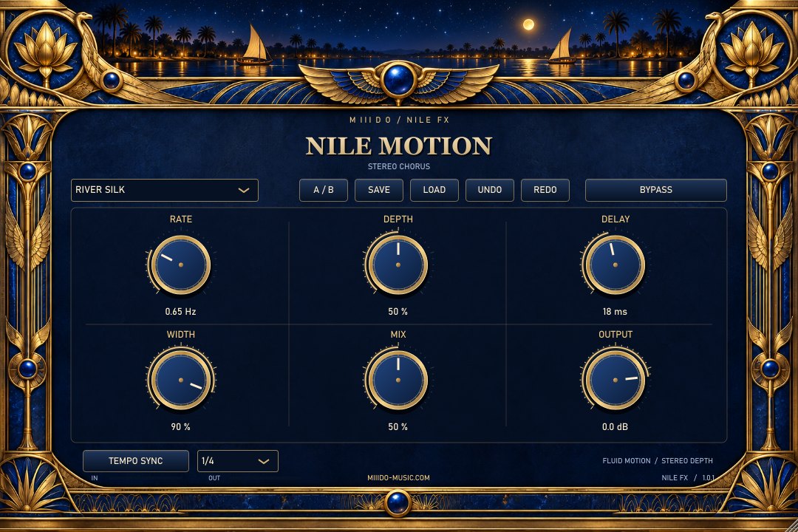
Task: Click the OUTPUT knob
Action: (x=615, y=380)
